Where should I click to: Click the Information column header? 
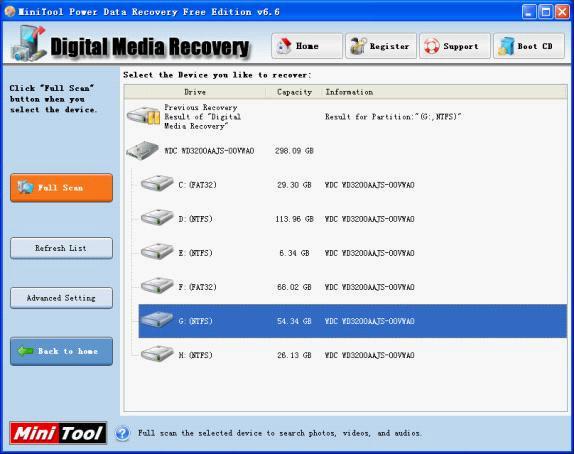coord(444,92)
